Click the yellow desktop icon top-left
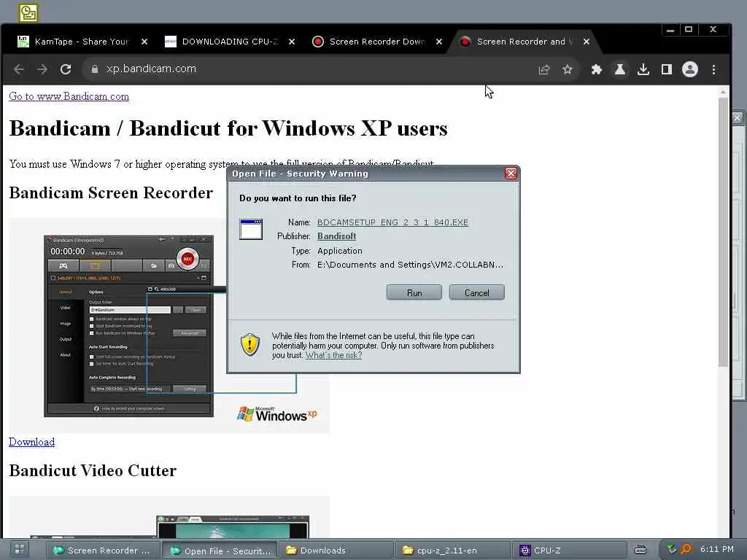 click(28, 12)
